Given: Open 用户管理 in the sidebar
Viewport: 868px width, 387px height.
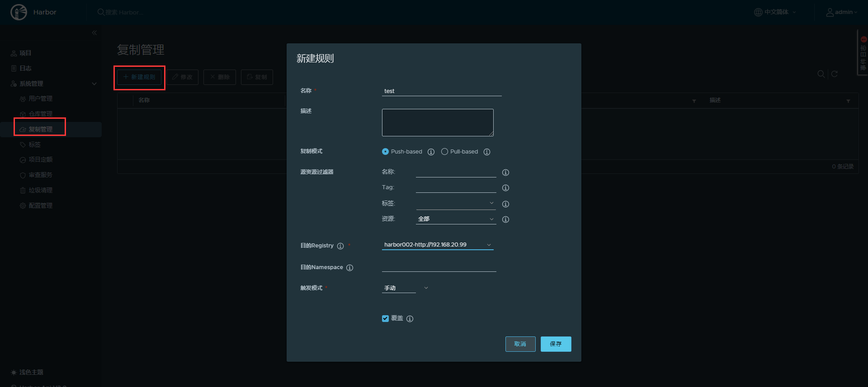Looking at the screenshot, I should click(40, 98).
